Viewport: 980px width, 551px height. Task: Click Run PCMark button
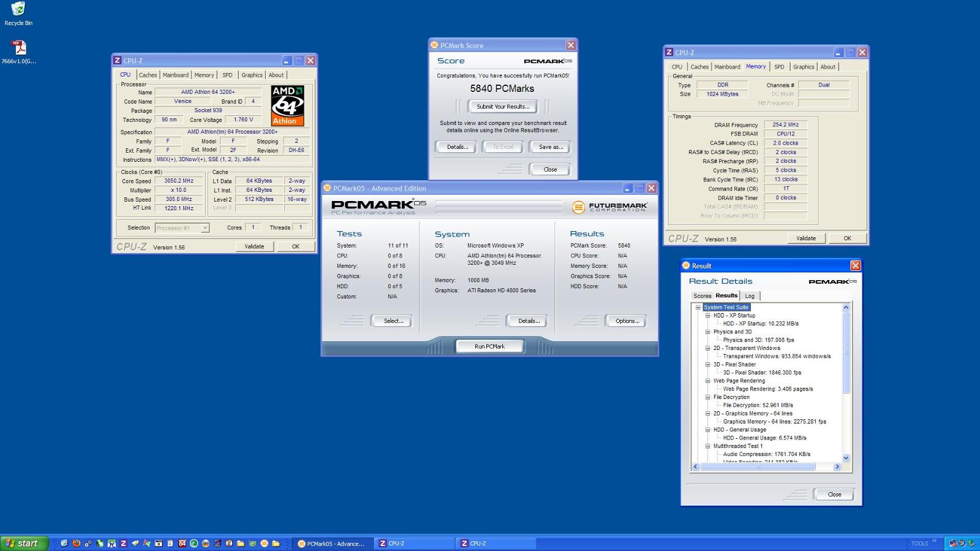pos(489,346)
